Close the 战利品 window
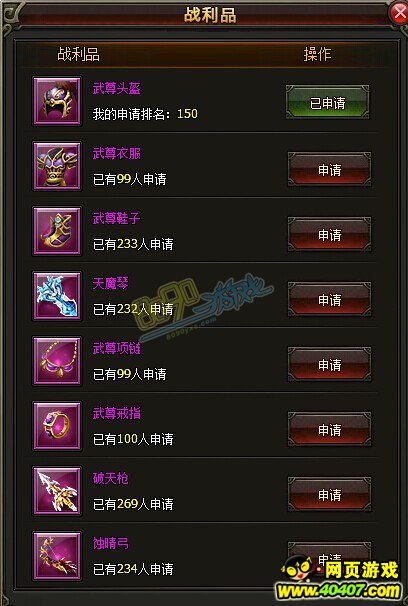Image resolution: width=408 pixels, height=606 pixels. tap(399, 14)
